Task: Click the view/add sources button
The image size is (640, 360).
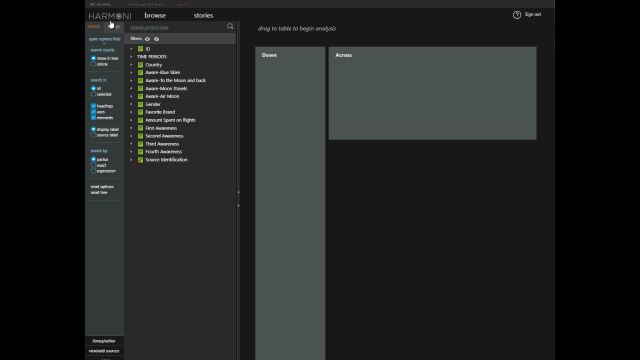Action: [104, 351]
